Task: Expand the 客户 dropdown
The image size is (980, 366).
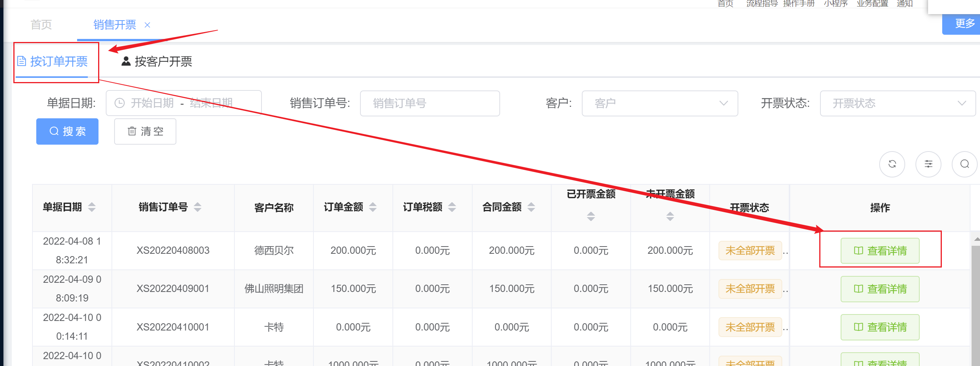Action: tap(659, 103)
